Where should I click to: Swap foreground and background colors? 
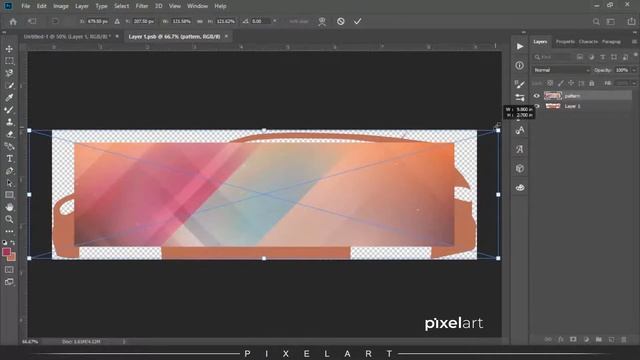click(13, 243)
